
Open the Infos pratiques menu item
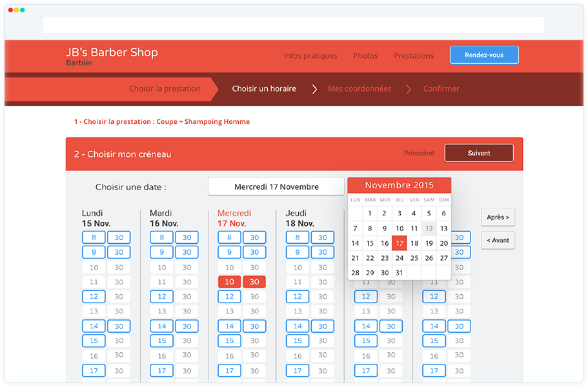pyautogui.click(x=310, y=56)
